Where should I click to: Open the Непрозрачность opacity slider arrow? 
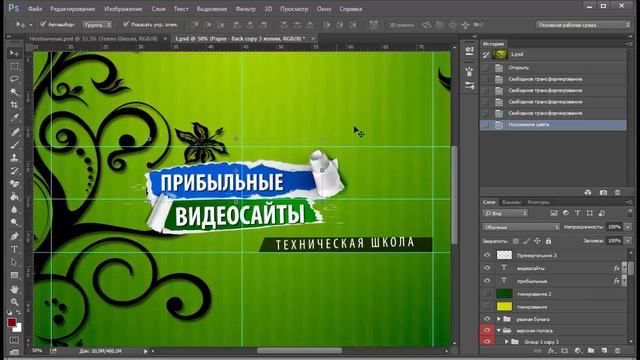tap(628, 227)
